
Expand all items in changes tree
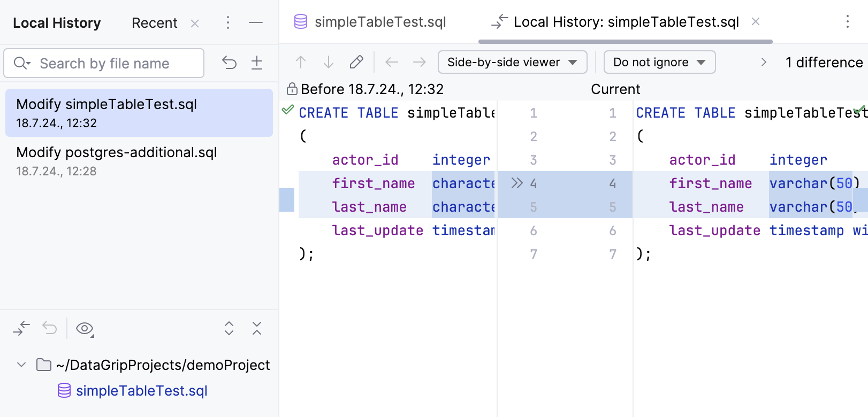point(229,328)
